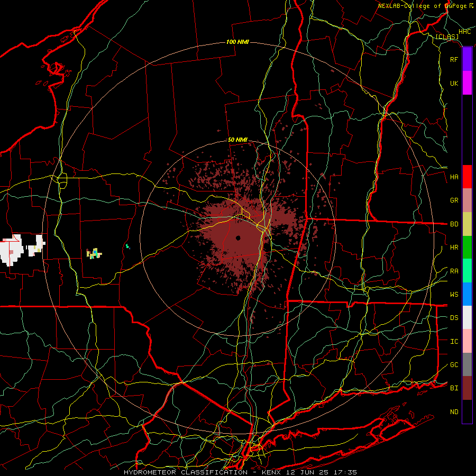Viewport: 476px width, 476px height.
Task: Click the BD legend label
Action: pos(454,224)
